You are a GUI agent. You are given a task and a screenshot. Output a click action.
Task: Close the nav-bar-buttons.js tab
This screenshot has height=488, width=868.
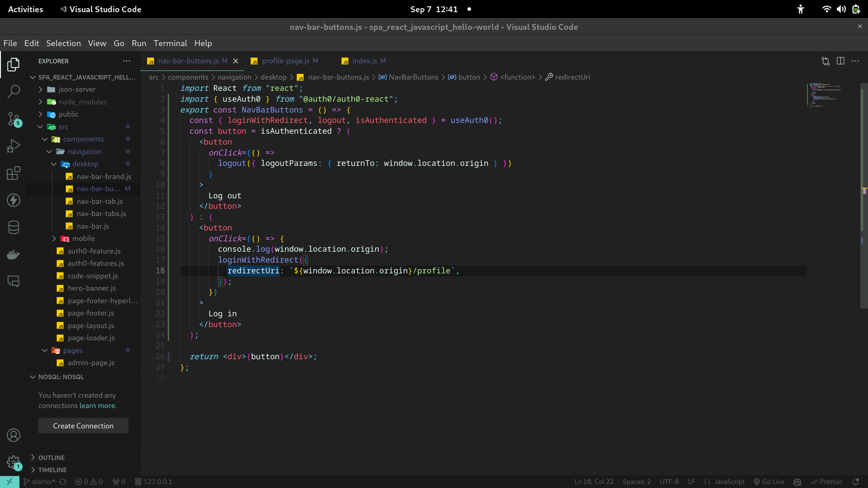(x=236, y=61)
